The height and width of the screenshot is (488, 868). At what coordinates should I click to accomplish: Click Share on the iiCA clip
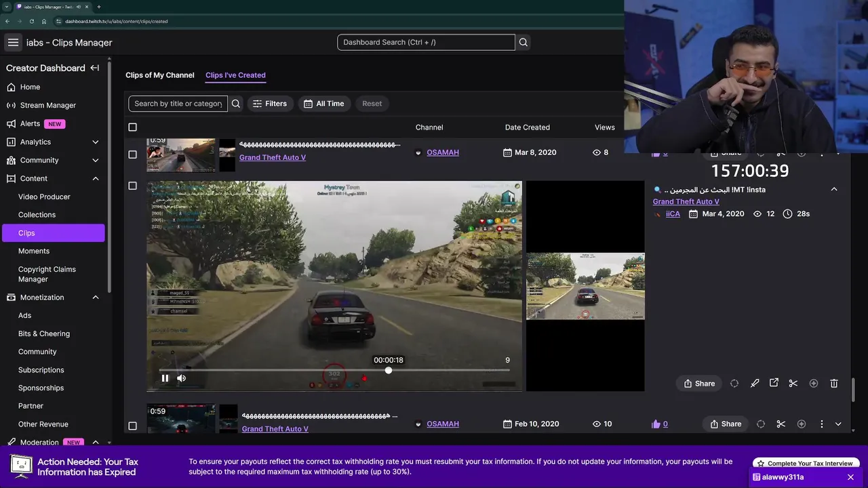coord(699,384)
